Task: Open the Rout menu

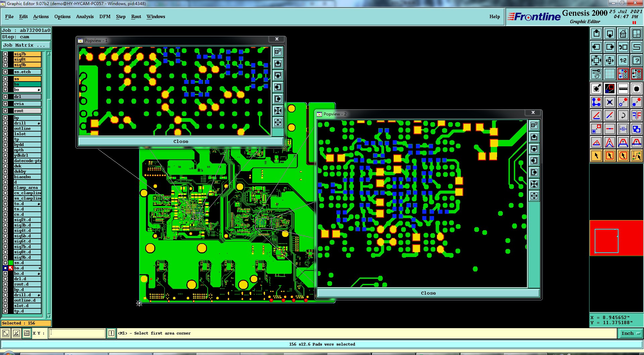Action: point(136,16)
